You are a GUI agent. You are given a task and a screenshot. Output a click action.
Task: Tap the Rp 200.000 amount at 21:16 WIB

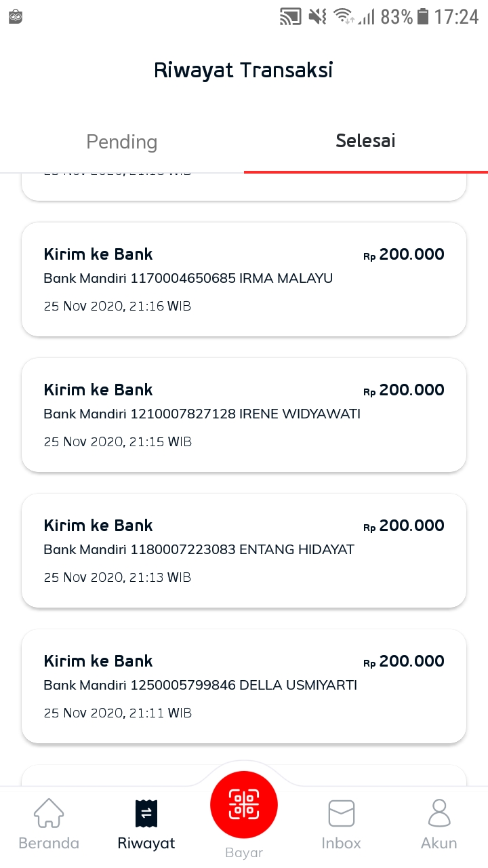tap(404, 255)
